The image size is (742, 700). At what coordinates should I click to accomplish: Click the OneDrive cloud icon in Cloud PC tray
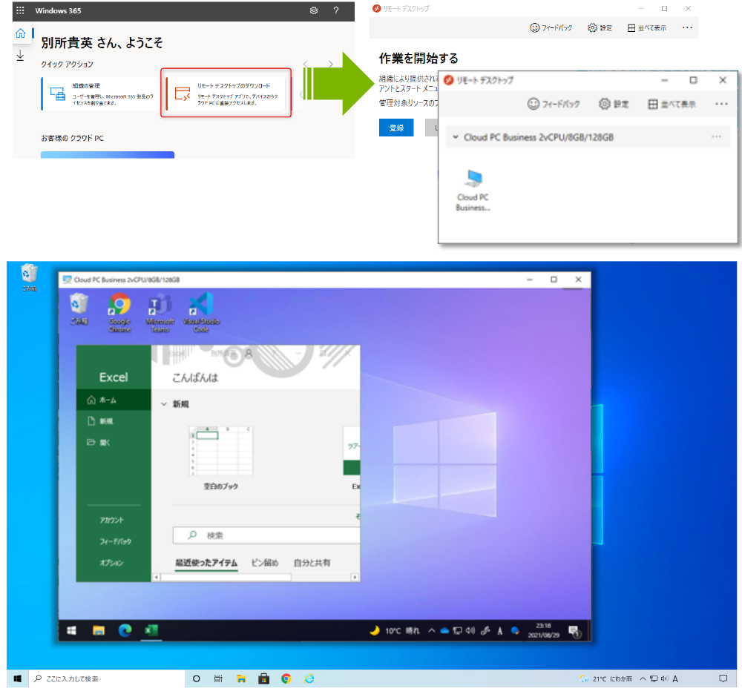444,630
